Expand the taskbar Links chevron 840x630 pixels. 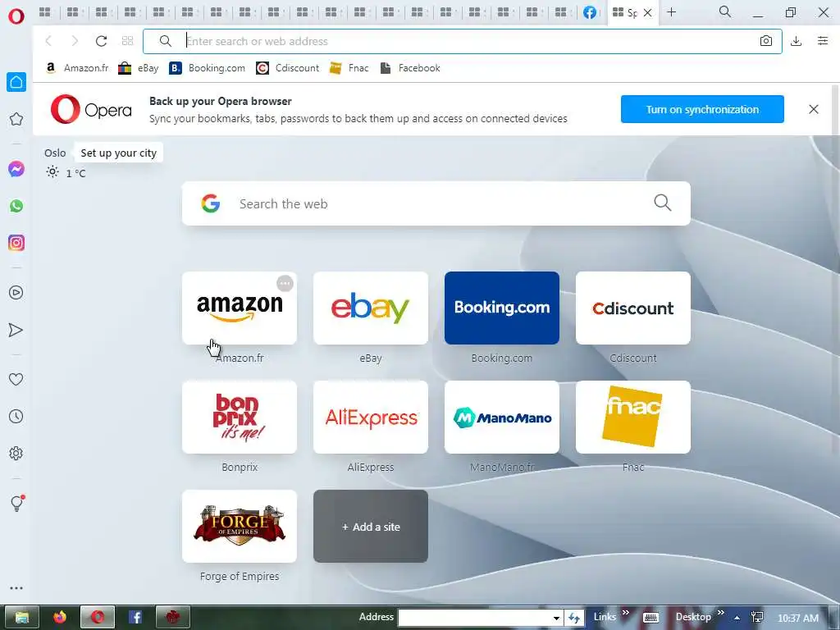(625, 613)
